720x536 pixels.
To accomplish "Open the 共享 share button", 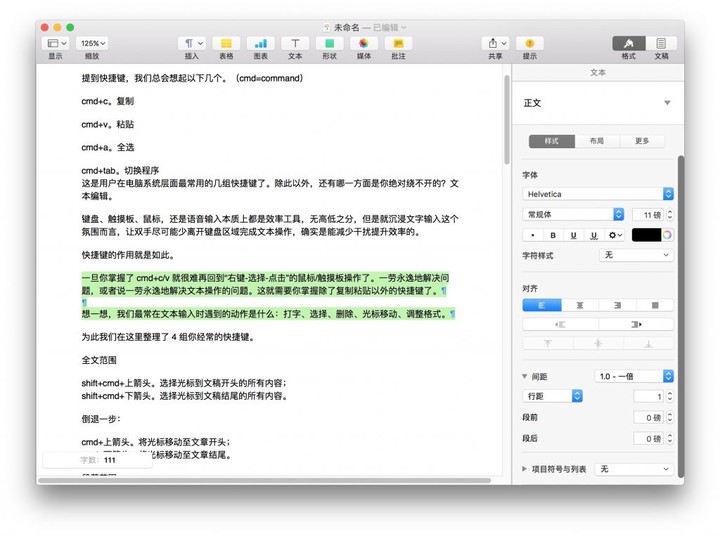I will coord(495,43).
